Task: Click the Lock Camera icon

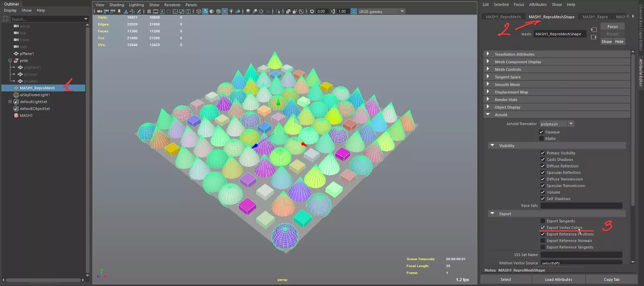Action: [x=106, y=11]
